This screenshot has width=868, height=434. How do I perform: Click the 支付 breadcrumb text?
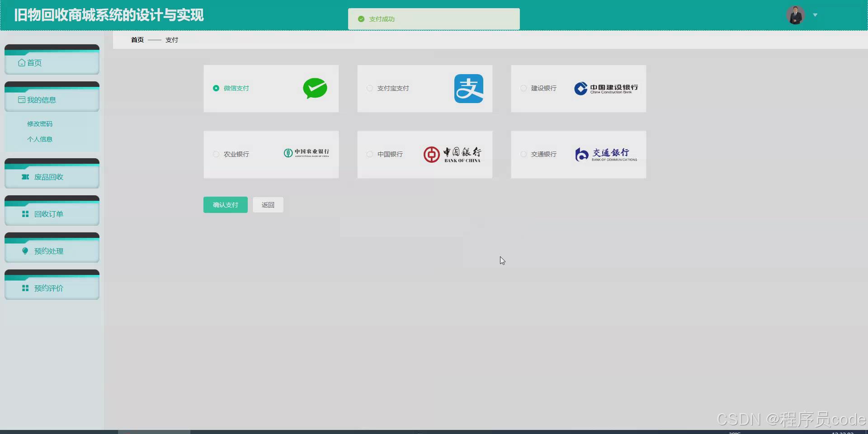click(172, 40)
